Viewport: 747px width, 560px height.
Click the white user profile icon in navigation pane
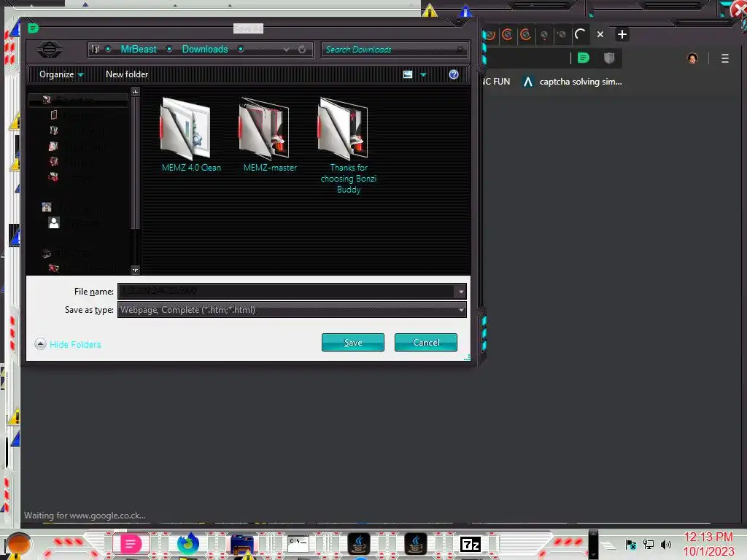54,223
